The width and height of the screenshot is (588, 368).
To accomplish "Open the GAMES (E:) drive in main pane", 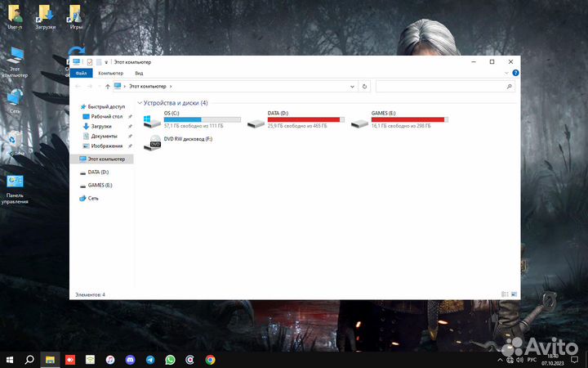I will point(360,120).
